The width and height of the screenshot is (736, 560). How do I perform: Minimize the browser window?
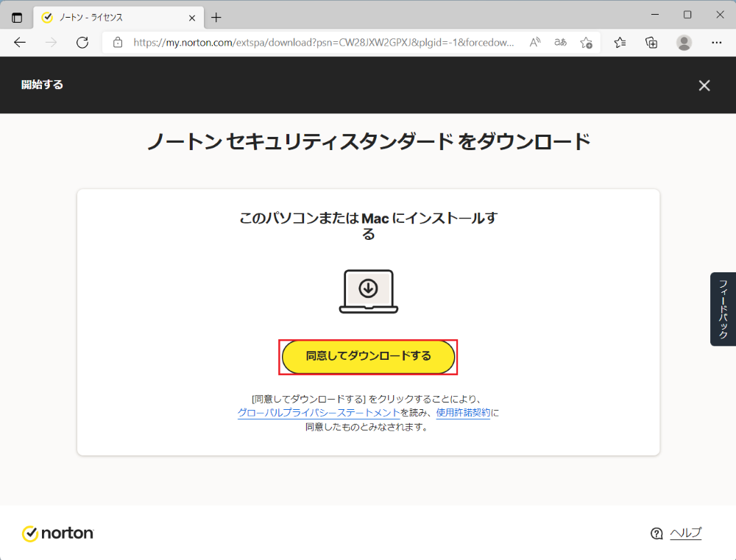coord(655,15)
